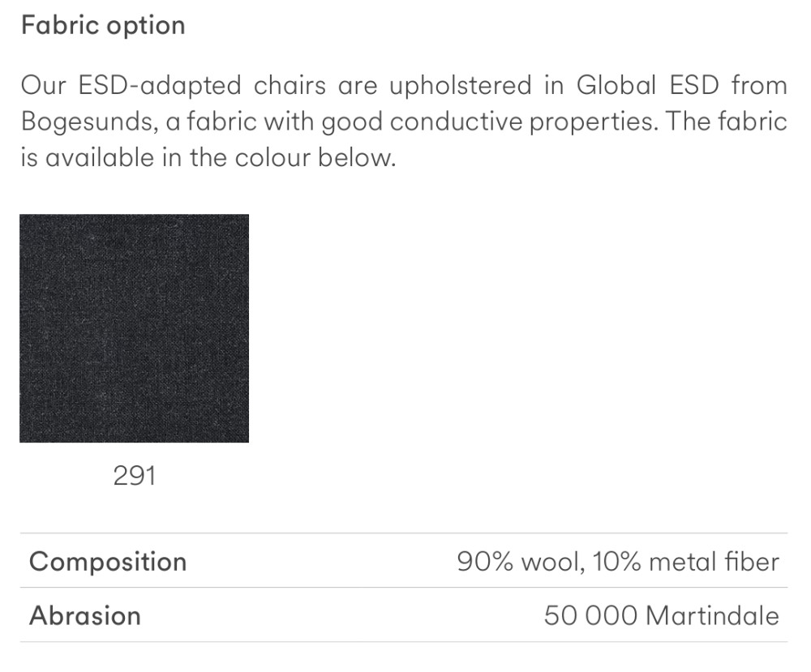The width and height of the screenshot is (811, 672).
Task: Click the 10% metal fiber text
Action: coord(687,562)
